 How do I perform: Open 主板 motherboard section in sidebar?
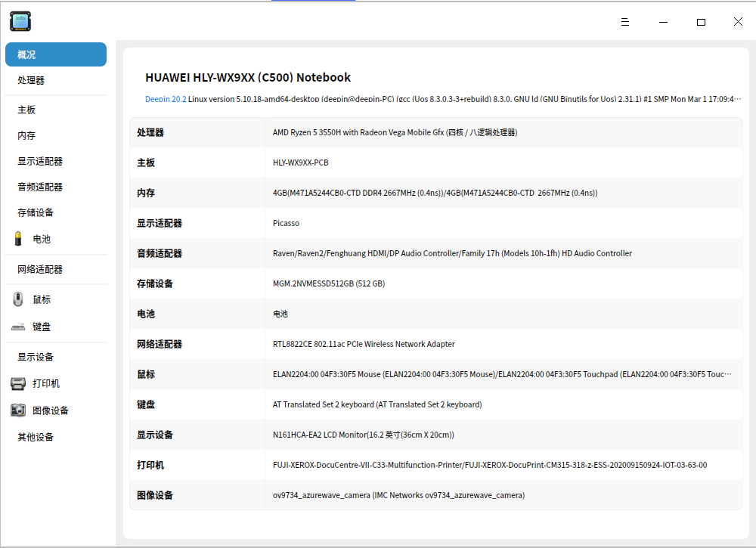tap(26, 110)
